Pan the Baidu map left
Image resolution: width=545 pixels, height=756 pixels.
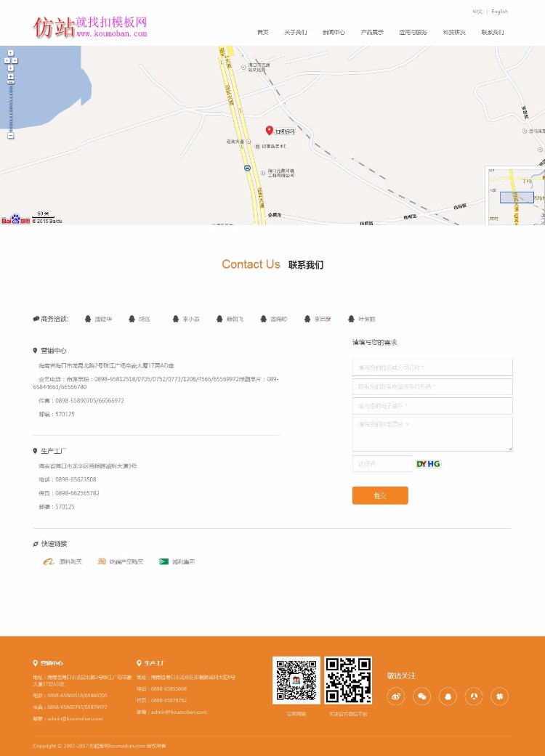pyautogui.click(x=7, y=61)
